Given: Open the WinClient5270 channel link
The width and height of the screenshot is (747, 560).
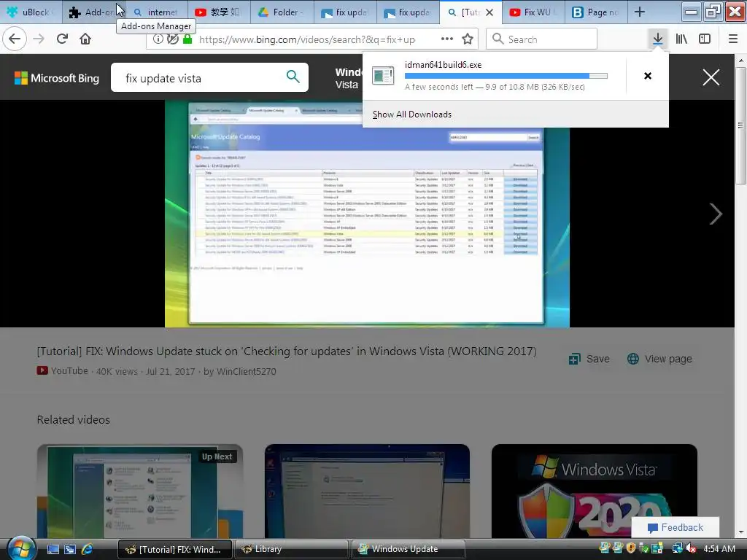Looking at the screenshot, I should [x=247, y=371].
